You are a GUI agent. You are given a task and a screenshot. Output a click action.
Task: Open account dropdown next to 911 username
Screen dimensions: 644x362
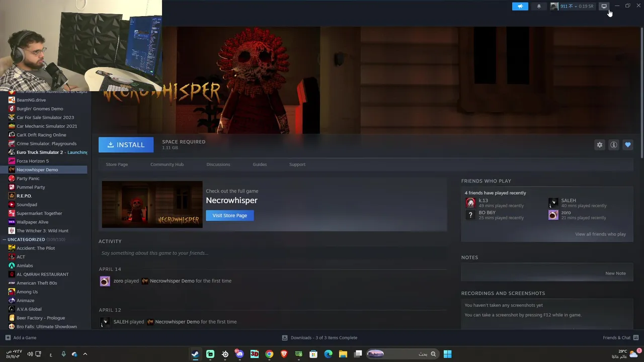576,6
